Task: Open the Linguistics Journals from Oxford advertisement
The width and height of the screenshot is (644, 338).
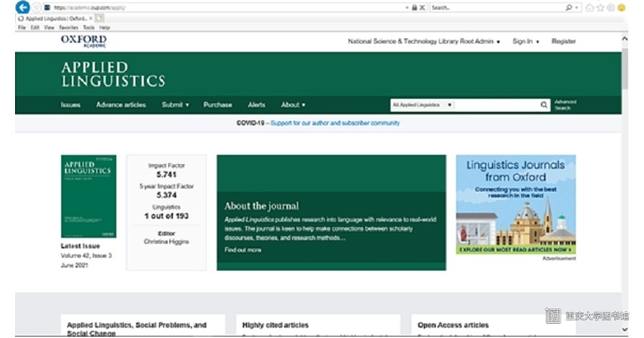Action: pos(516,204)
